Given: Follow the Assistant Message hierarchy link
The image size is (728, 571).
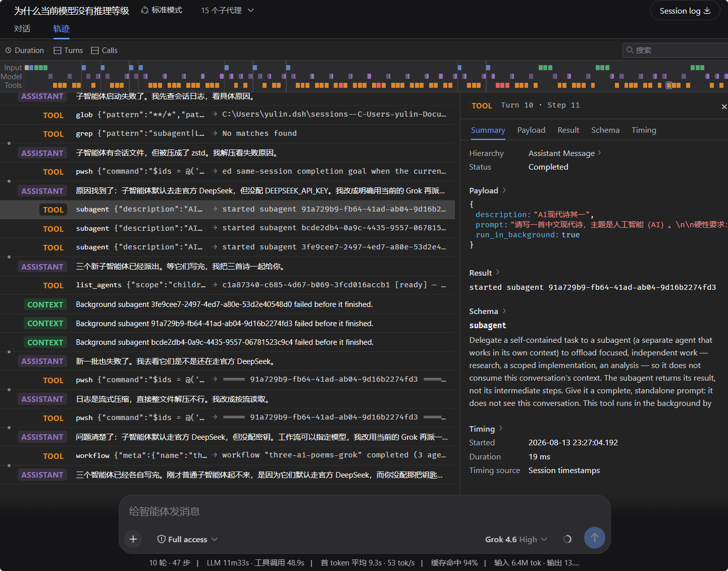Looking at the screenshot, I should coord(564,153).
